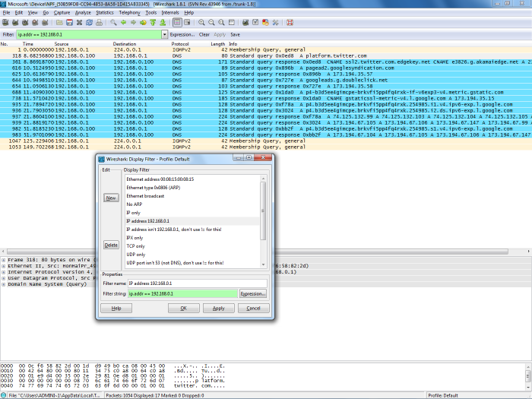Screen dimensions: 532x399
Task: Zoom out packet text icon
Action: [211, 23]
